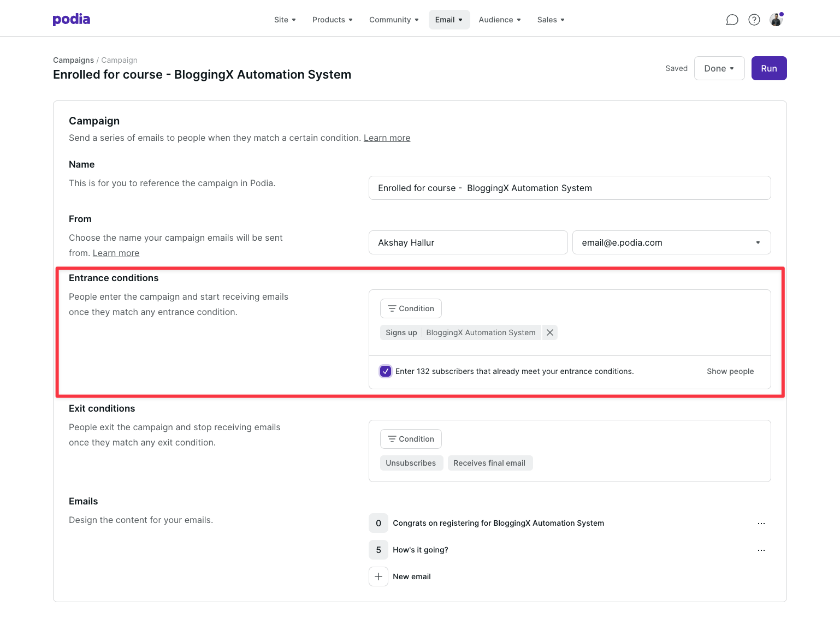Click the campaign name input field

click(569, 188)
